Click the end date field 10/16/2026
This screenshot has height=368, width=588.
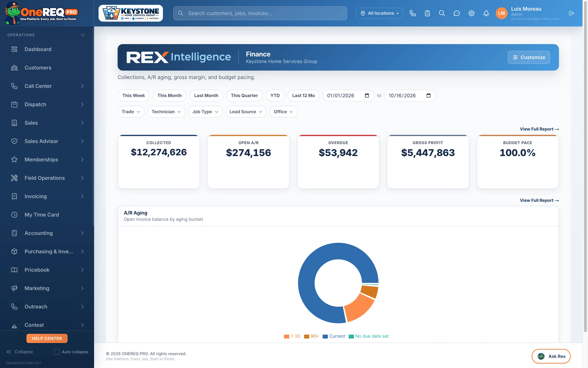pyautogui.click(x=410, y=96)
